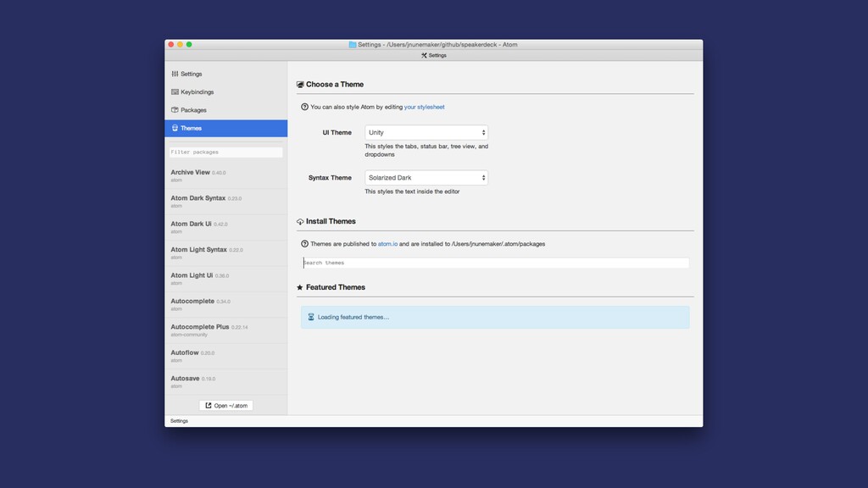
Task: Open the Syntax Theme dropdown
Action: 426,178
